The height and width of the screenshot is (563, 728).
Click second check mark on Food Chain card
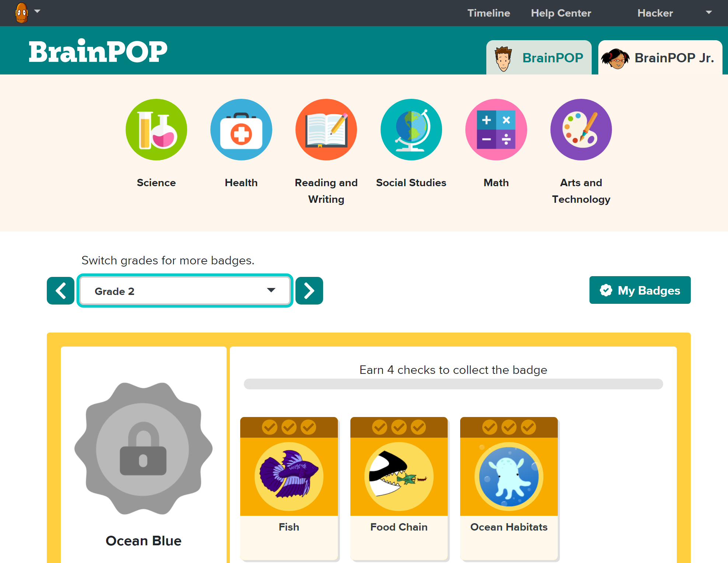coord(399,427)
